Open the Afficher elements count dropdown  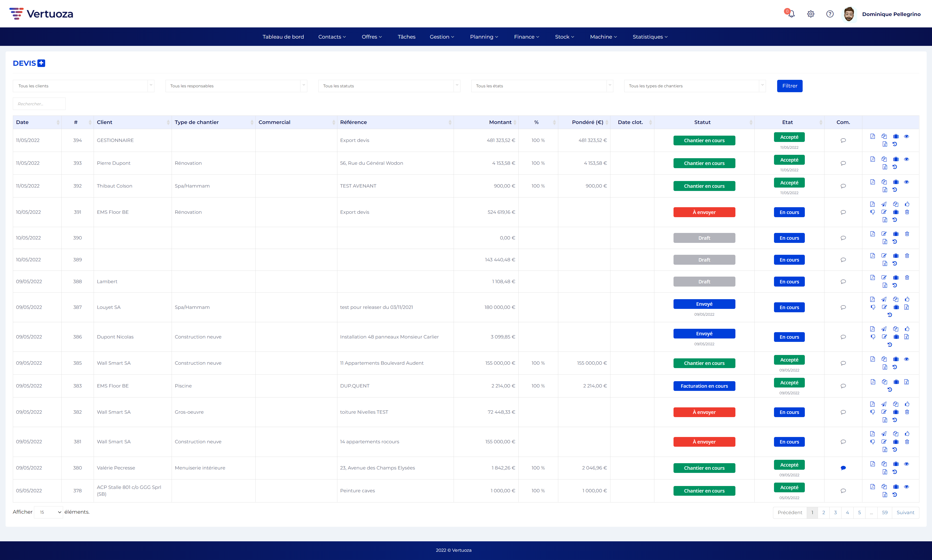[49, 512]
